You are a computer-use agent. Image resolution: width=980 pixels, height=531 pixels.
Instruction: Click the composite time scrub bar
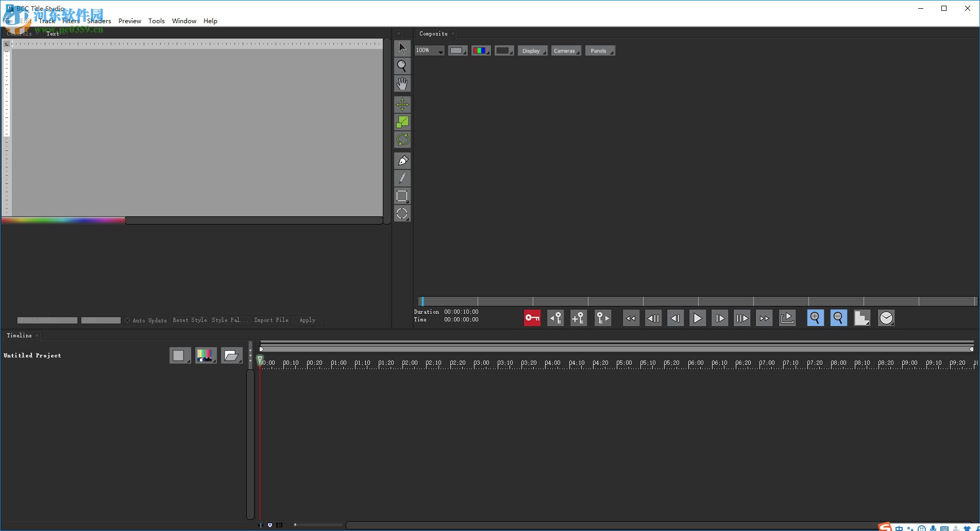click(x=697, y=301)
